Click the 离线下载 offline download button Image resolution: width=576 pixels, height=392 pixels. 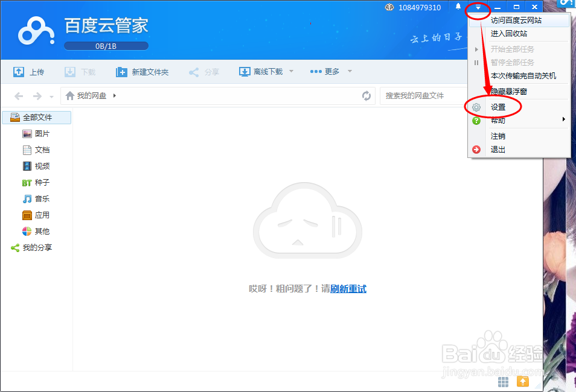[261, 72]
